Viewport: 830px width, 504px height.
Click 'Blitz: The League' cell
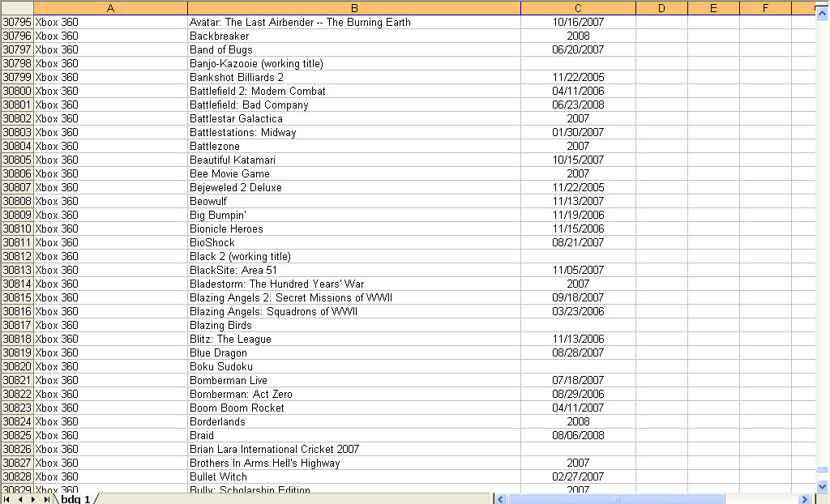(354, 339)
